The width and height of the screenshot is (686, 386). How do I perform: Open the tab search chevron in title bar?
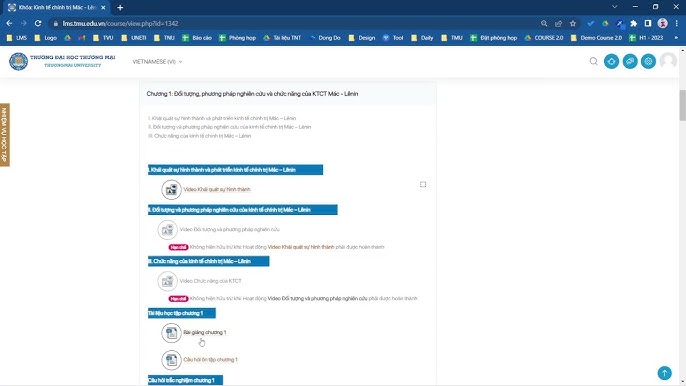[615, 7]
